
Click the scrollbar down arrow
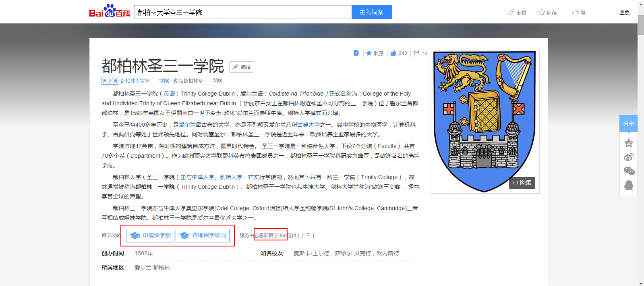click(x=641, y=283)
